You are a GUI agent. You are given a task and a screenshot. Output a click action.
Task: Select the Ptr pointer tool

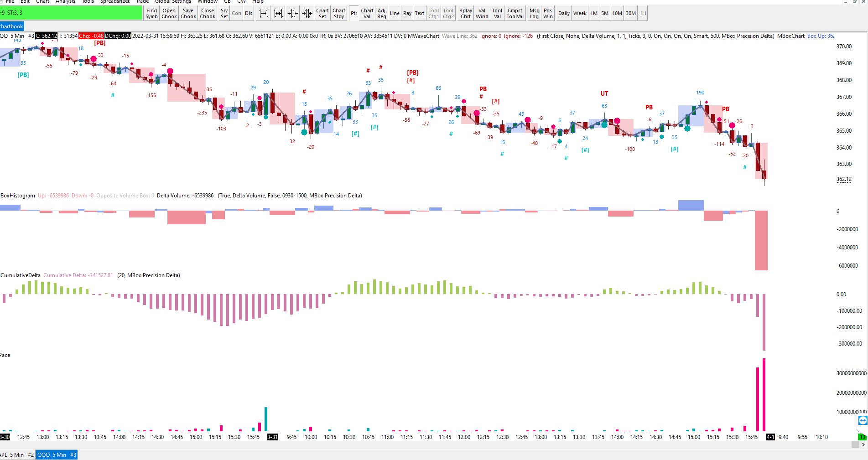point(354,13)
